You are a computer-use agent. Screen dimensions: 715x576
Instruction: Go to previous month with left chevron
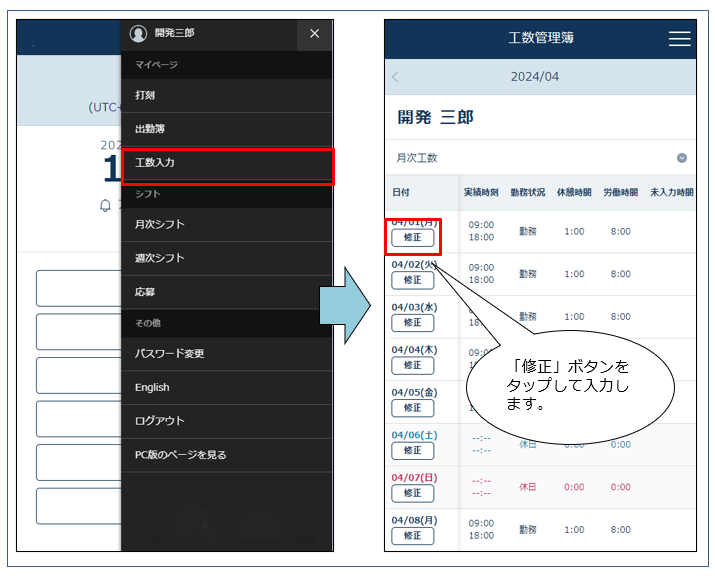click(395, 77)
